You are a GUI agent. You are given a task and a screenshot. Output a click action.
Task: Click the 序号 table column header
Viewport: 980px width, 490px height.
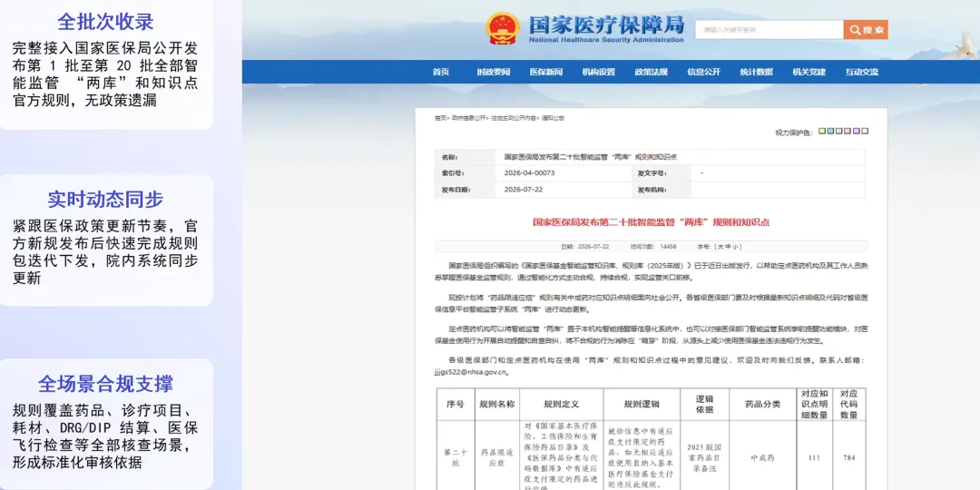(455, 405)
